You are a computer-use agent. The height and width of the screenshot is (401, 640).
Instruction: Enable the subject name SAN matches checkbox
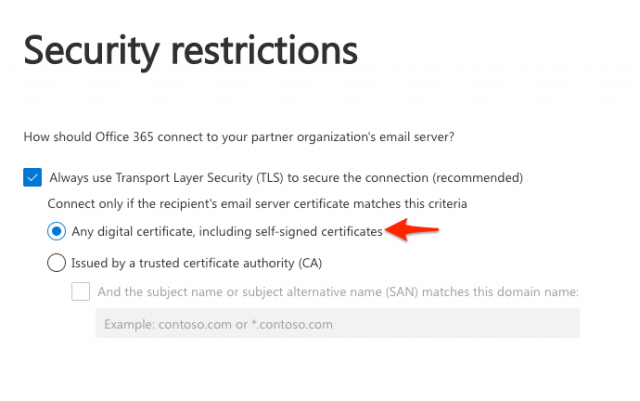coord(80,292)
